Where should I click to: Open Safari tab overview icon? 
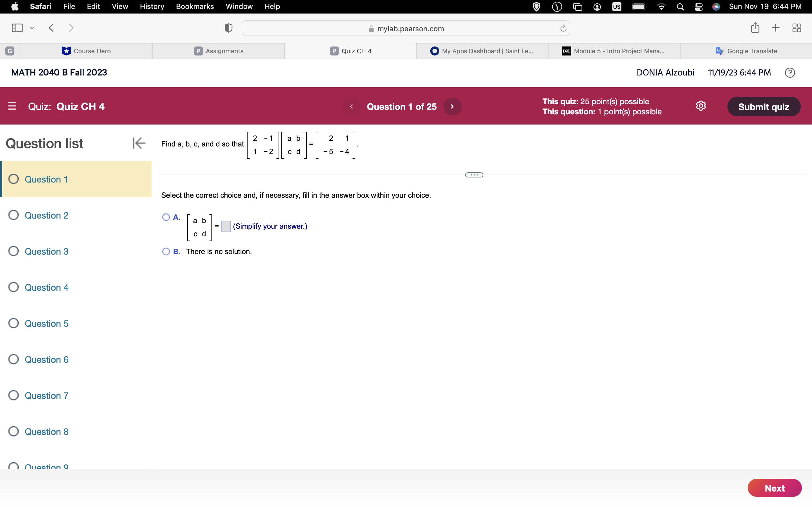pos(796,28)
